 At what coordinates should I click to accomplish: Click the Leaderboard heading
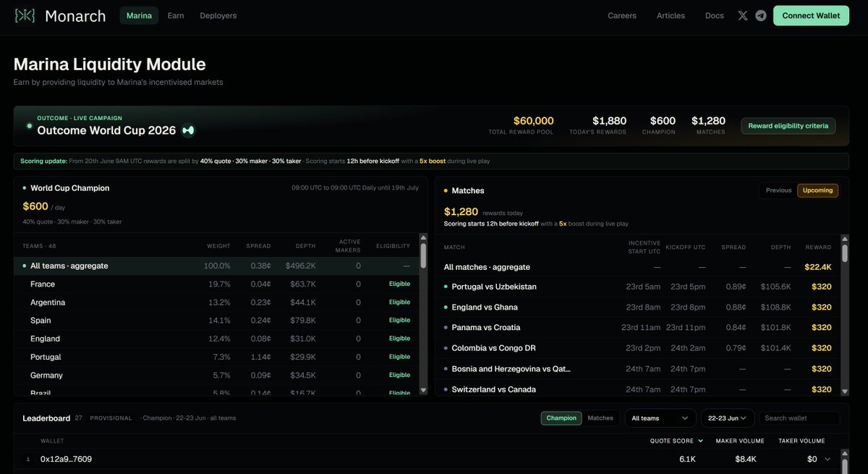46,418
